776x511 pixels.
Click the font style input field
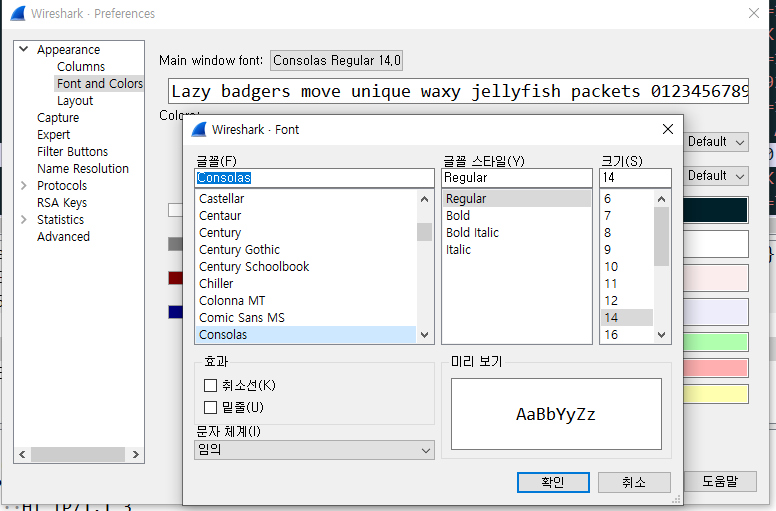pos(517,178)
